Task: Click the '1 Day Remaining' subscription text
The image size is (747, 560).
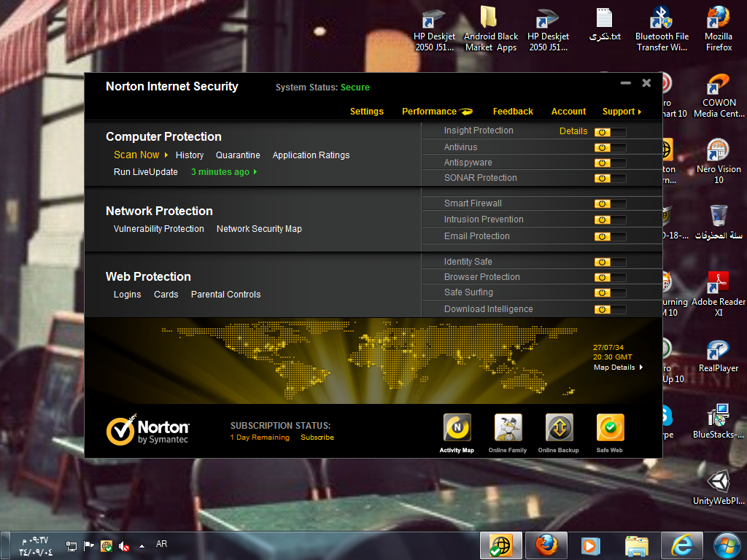Action: coord(260,437)
